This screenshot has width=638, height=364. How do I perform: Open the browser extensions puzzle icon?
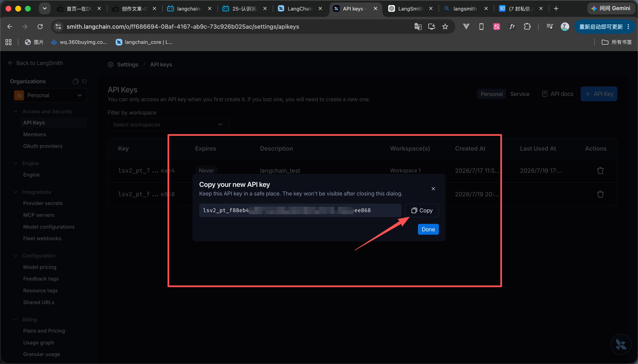coord(527,27)
